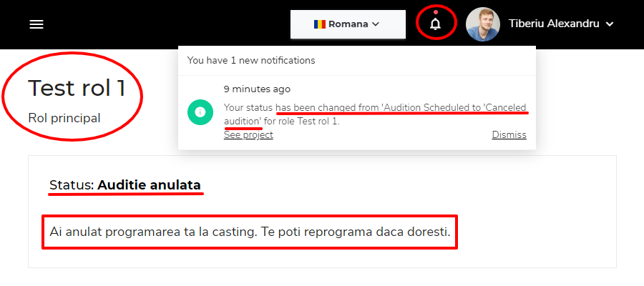Click the user avatar photo
The image size is (644, 286).
(x=483, y=24)
